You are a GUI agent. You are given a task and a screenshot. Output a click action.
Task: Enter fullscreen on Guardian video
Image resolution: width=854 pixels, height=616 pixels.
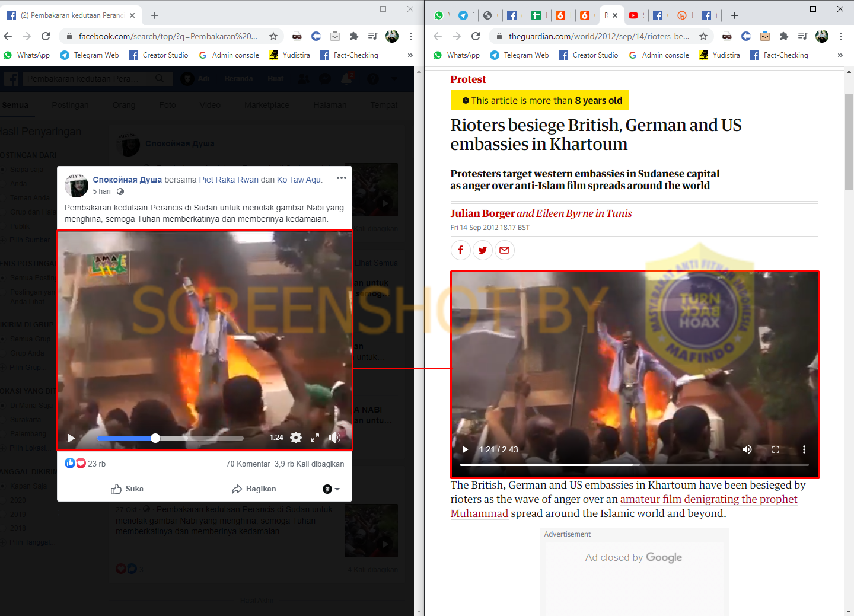[776, 449]
